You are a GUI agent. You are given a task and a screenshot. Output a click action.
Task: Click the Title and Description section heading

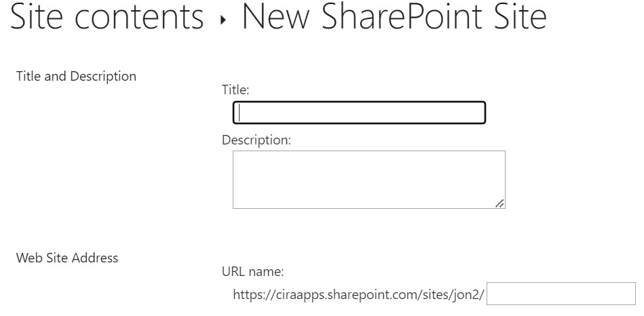pos(76,76)
